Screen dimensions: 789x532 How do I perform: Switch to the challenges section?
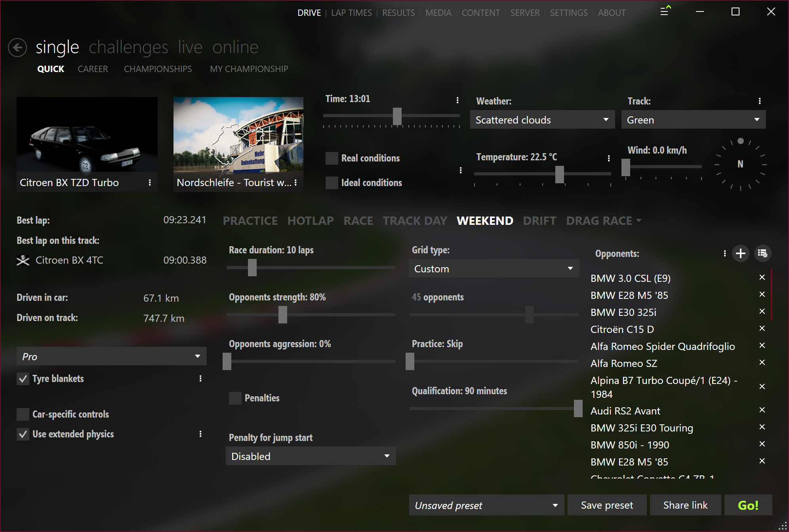(x=128, y=47)
